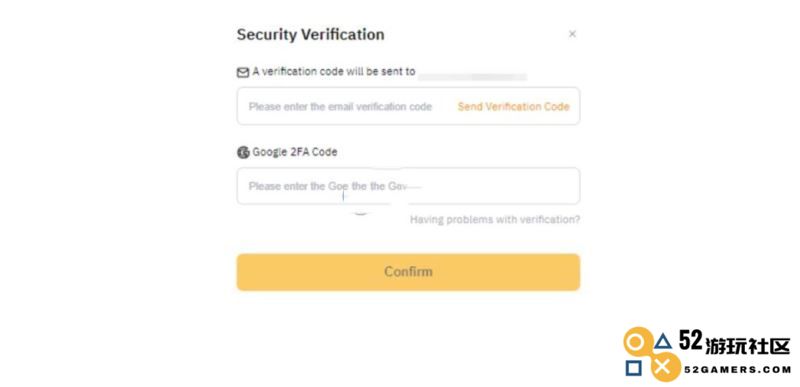Click 'A verification code will be sent to' text
The image size is (800, 387).
coord(334,72)
